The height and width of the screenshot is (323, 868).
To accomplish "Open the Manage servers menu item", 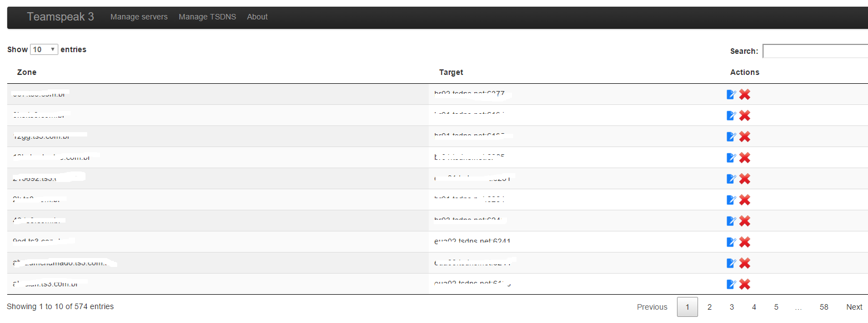I will 139,17.
